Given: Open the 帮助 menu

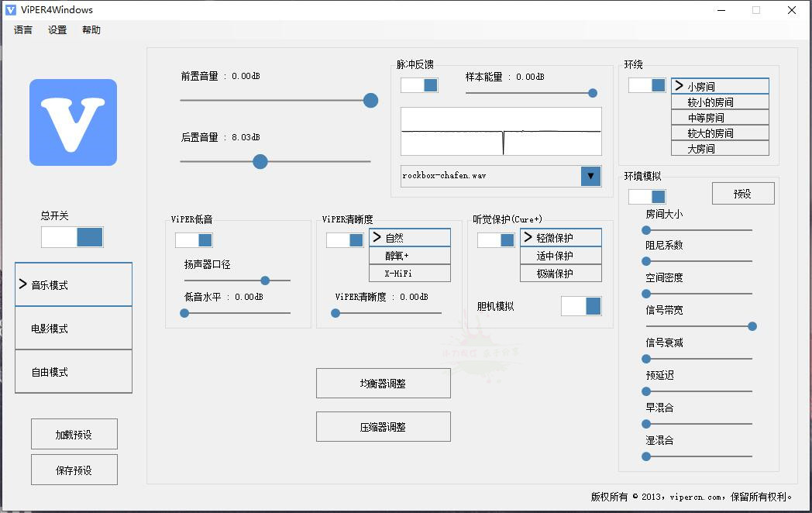Looking at the screenshot, I should [91, 29].
